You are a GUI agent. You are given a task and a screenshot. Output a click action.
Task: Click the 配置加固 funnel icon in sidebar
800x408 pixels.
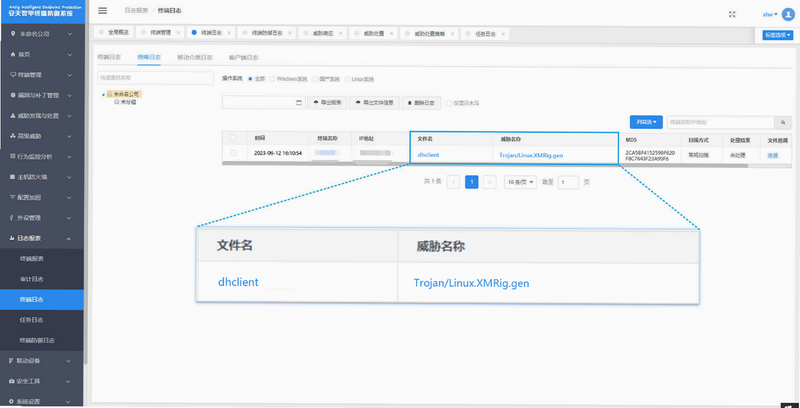pyautogui.click(x=13, y=197)
